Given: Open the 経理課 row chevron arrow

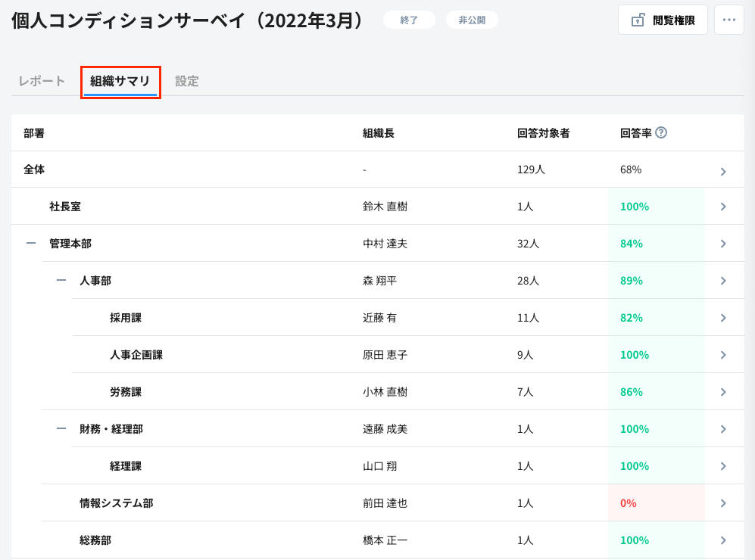Looking at the screenshot, I should click(723, 465).
